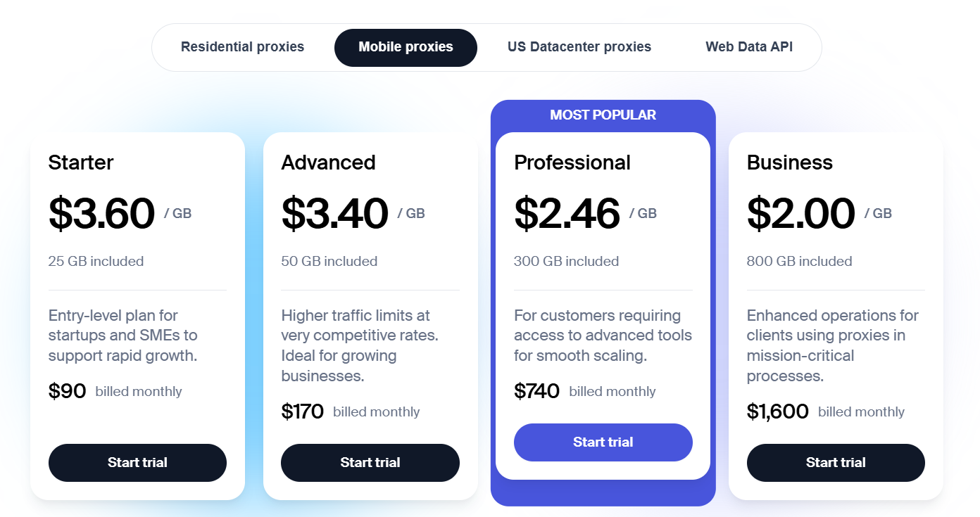Screen dimensions: 980x517
Task: Start trial for the Advanced plan
Action: click(x=370, y=462)
